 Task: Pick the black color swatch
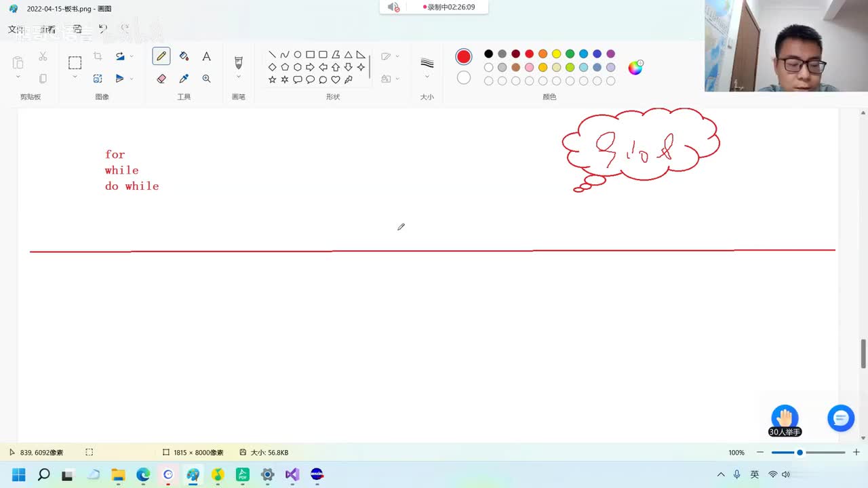click(x=488, y=54)
